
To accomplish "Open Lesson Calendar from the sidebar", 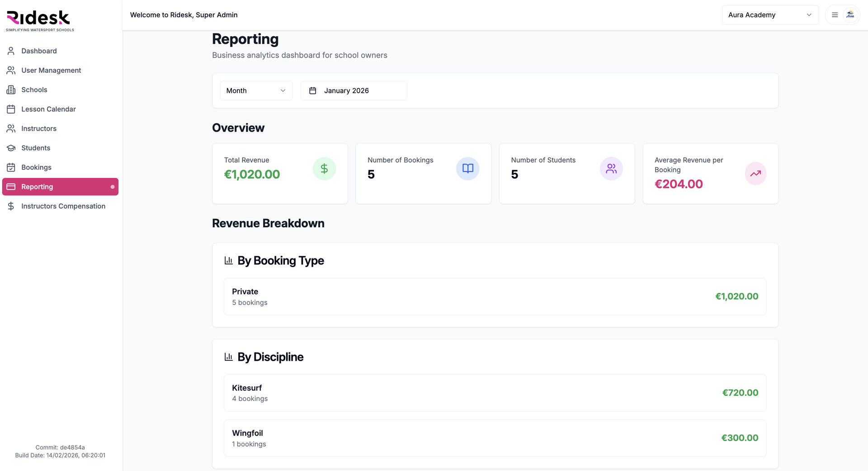I will (48, 109).
